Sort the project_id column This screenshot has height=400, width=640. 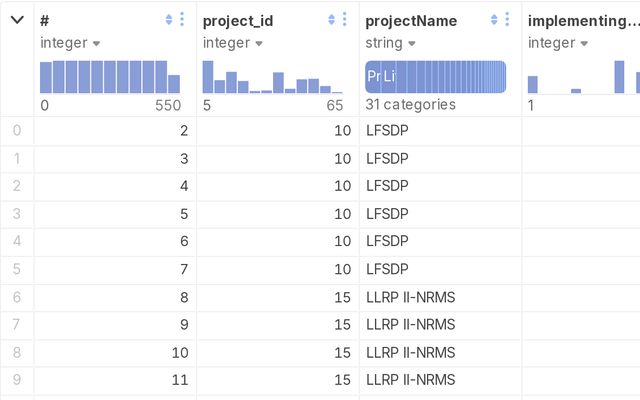331,20
